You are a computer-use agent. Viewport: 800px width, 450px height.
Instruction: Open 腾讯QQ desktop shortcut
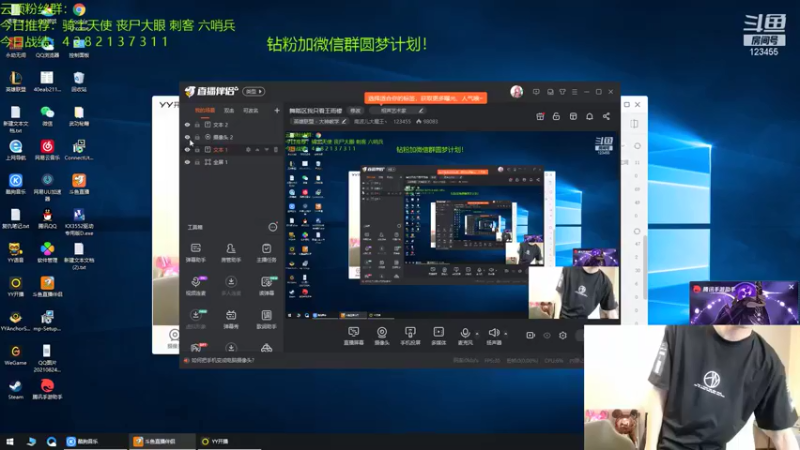47,218
